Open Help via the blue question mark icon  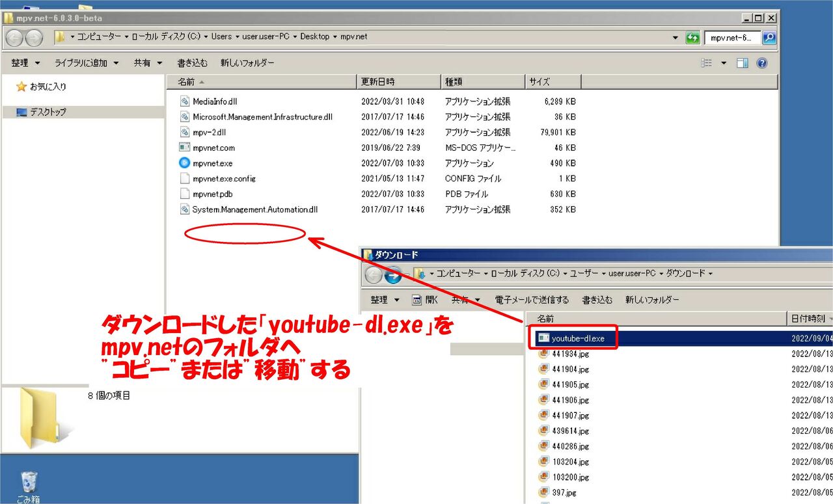[x=761, y=62]
